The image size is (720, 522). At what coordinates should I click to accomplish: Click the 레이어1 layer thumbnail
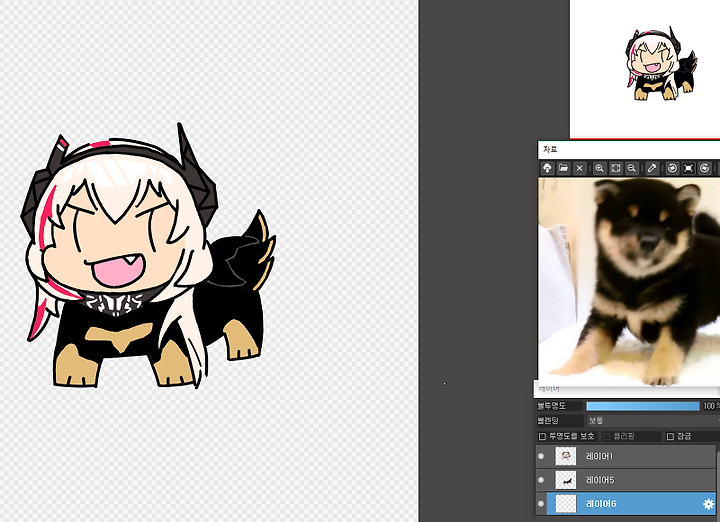pos(566,456)
